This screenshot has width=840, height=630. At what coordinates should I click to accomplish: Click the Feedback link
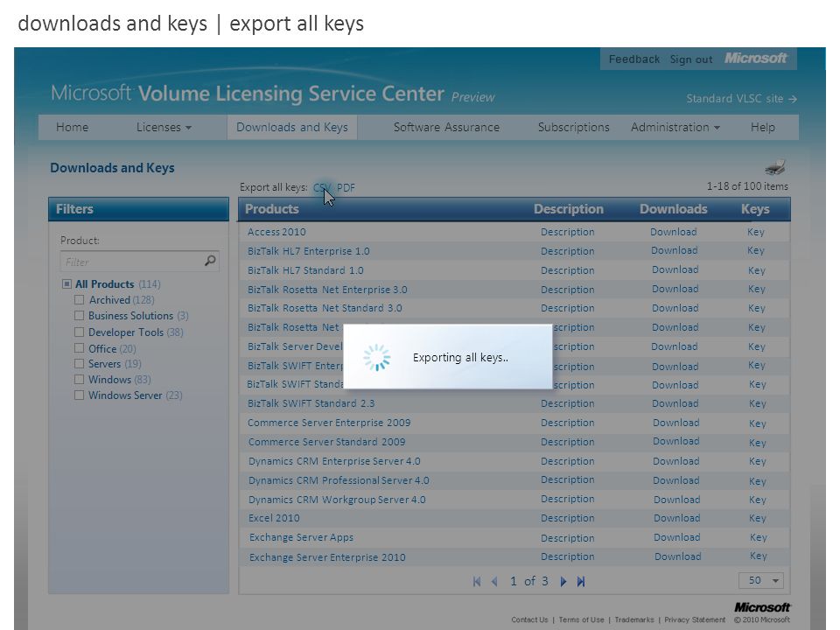633,59
